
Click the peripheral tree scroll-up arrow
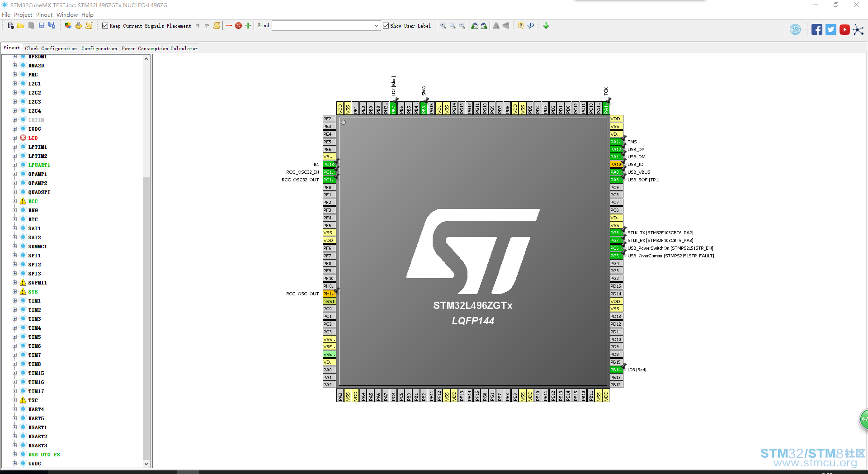click(x=146, y=59)
